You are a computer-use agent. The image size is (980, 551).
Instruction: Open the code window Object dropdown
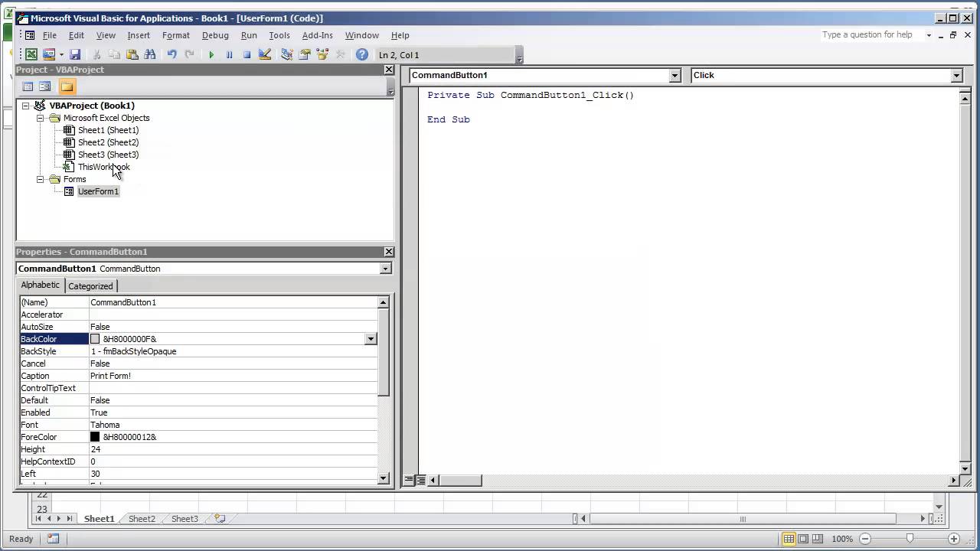[x=675, y=75]
